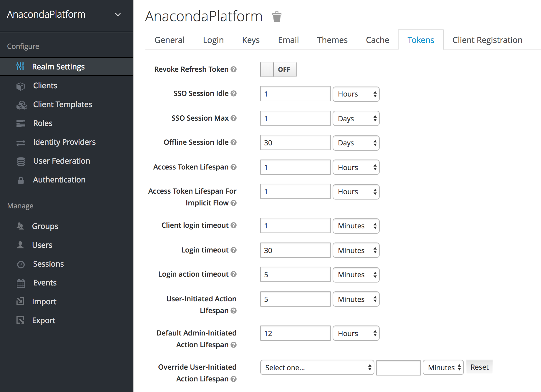Toggle the Revoke Refresh Token switch

278,69
